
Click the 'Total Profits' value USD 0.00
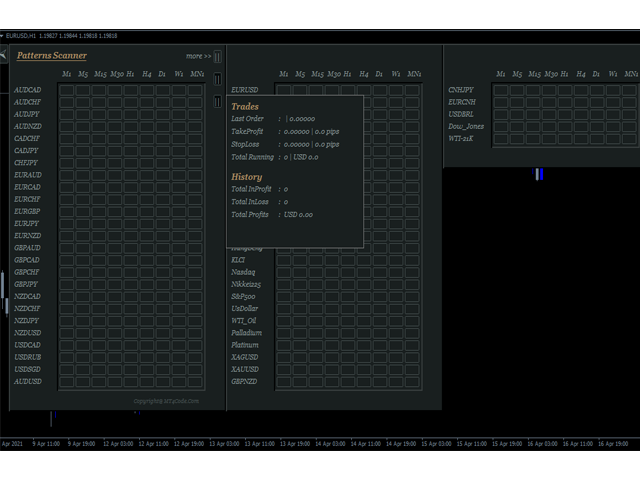(x=298, y=215)
